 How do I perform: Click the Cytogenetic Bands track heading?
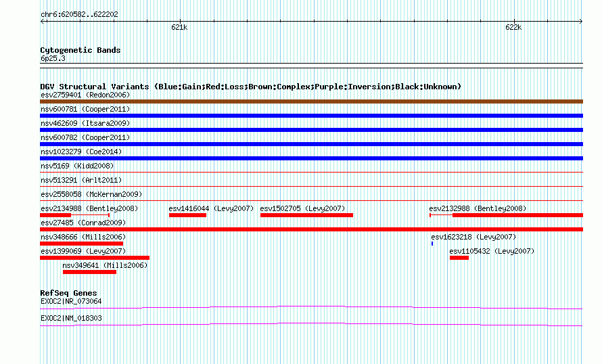pos(80,50)
